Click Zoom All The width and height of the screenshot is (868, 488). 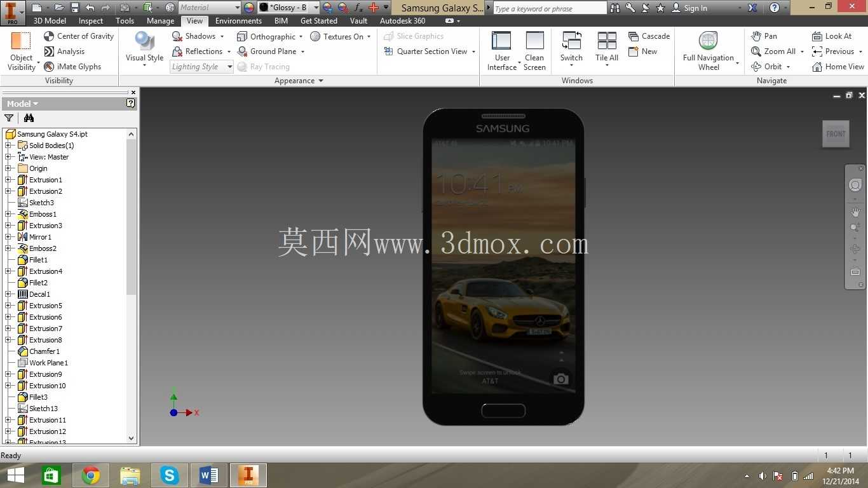click(x=773, y=51)
